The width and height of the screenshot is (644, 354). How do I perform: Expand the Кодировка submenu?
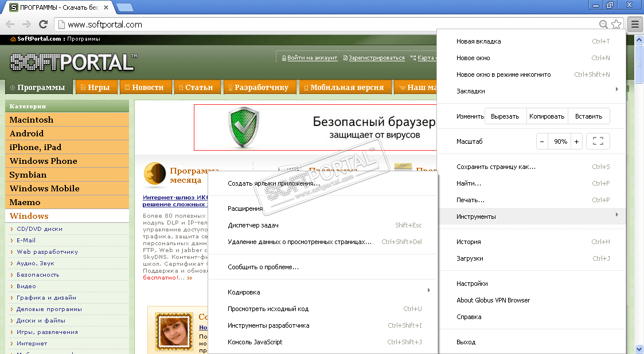pos(323,292)
